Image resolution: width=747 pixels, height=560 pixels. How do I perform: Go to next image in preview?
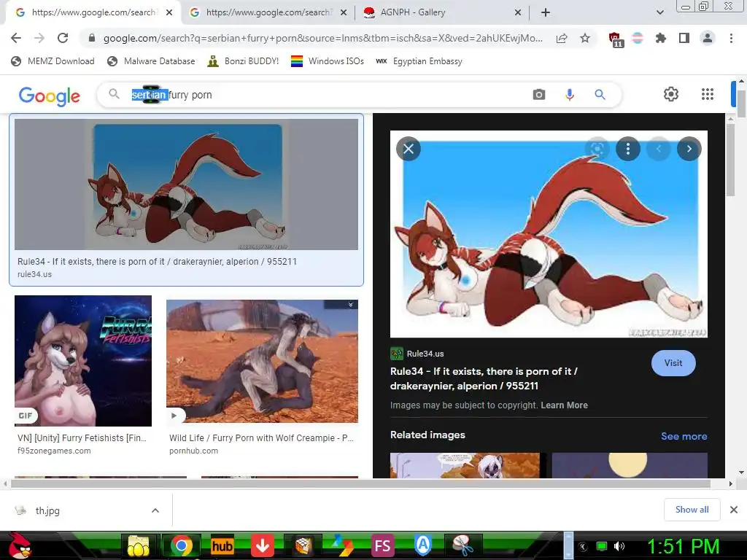[x=689, y=149]
